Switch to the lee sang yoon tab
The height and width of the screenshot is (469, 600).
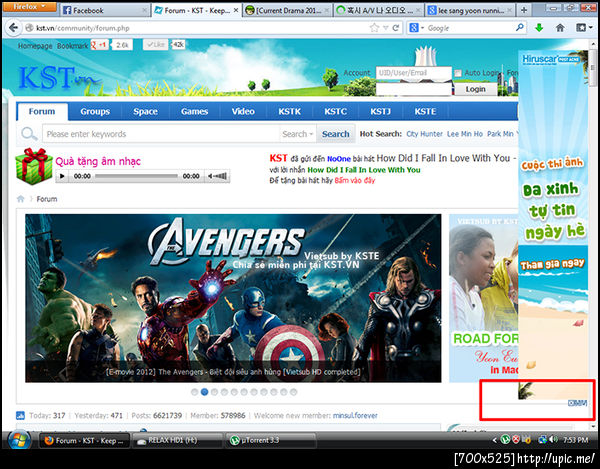click(x=470, y=10)
